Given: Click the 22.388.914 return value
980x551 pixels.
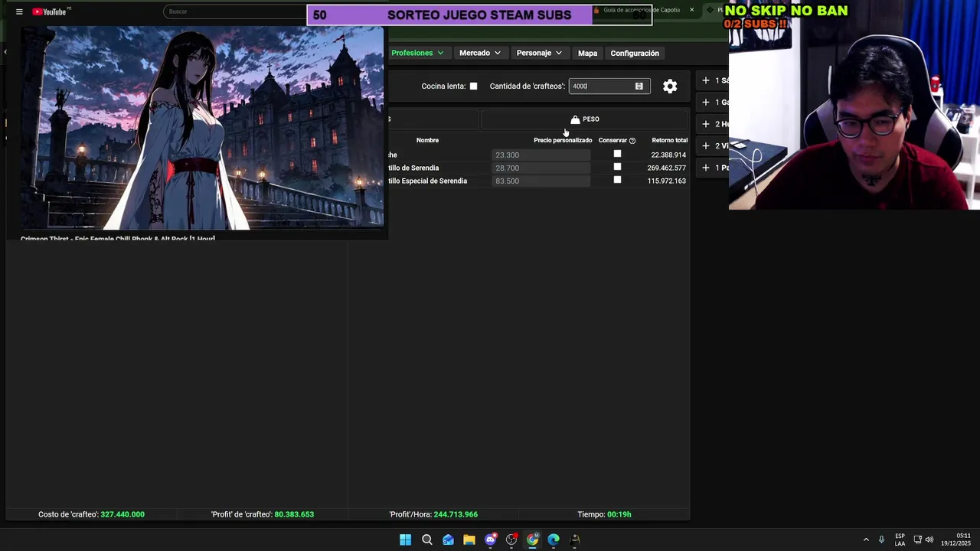Looking at the screenshot, I should tap(668, 155).
